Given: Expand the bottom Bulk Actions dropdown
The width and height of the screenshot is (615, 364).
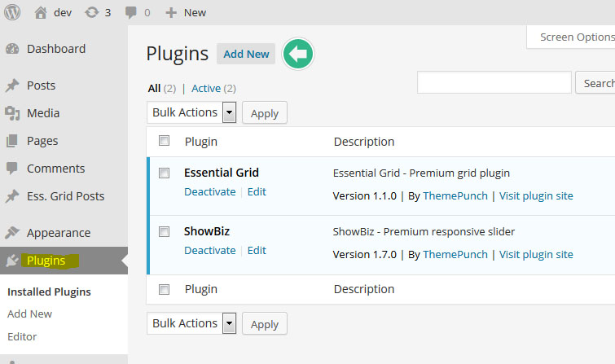Looking at the screenshot, I should click(229, 323).
